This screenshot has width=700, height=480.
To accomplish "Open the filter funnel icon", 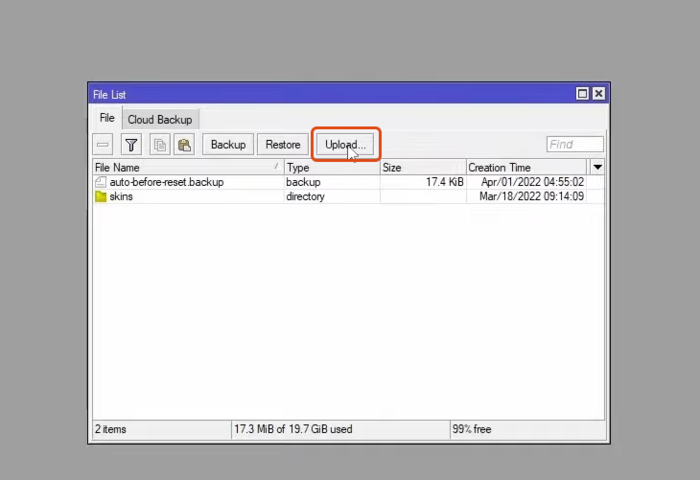I will point(131,145).
